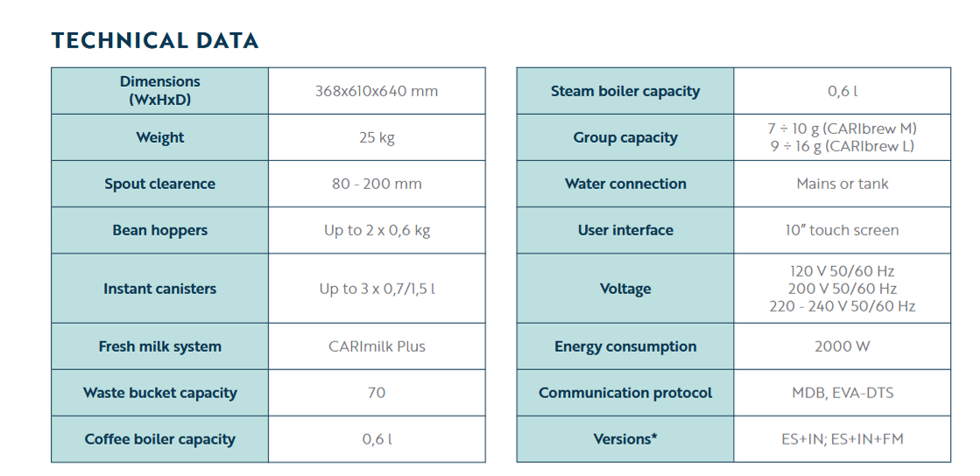
Task: Click the Waste bucket capacity label
Action: point(160,393)
